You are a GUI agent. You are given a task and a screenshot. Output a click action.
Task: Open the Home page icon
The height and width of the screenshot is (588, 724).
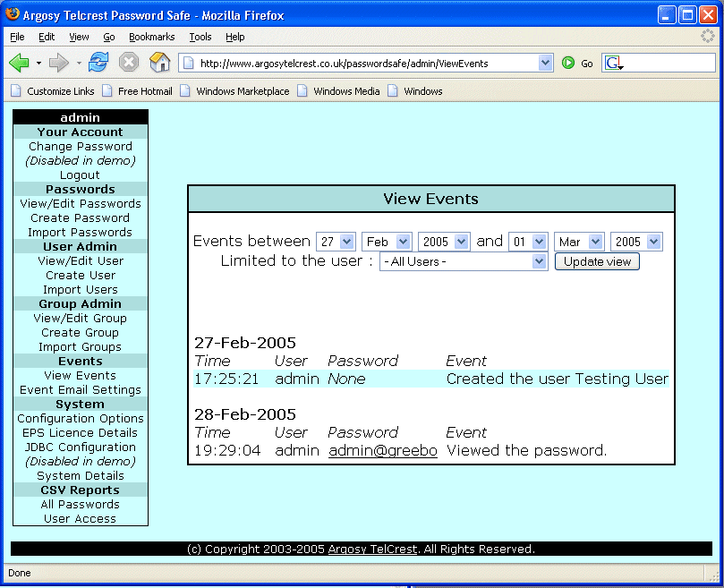[160, 62]
